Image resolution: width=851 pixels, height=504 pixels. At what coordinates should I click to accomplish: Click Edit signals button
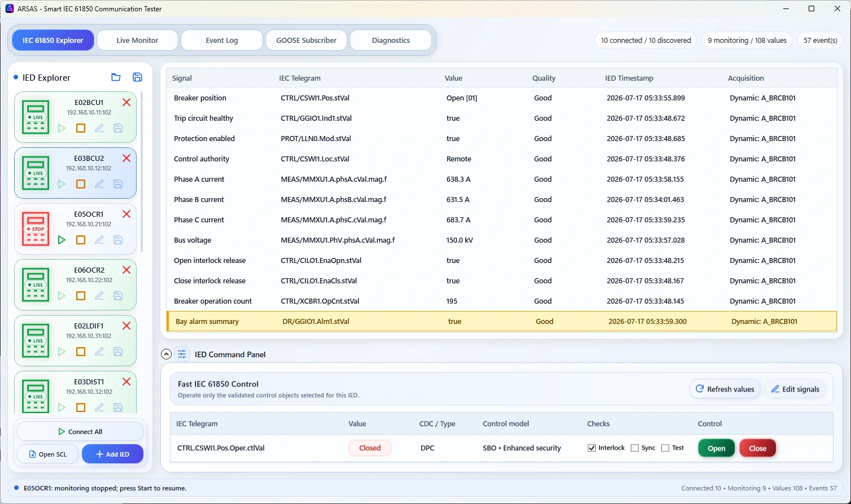click(x=795, y=389)
